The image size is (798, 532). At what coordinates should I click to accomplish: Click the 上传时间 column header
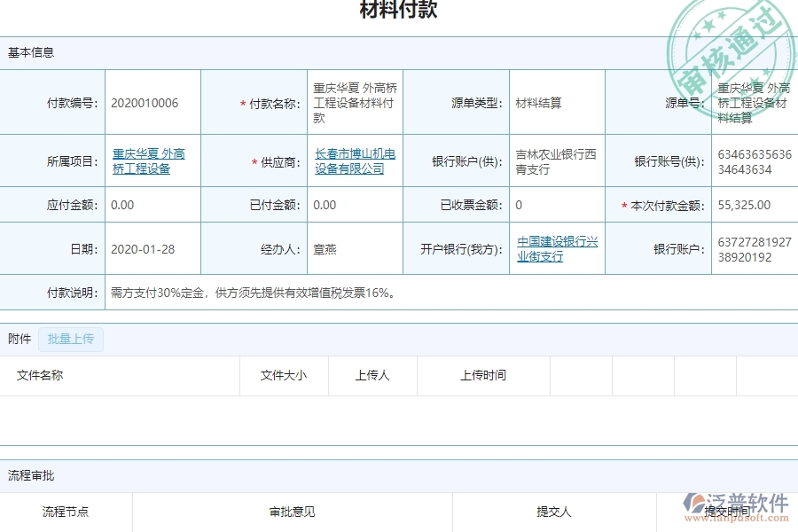coord(483,375)
